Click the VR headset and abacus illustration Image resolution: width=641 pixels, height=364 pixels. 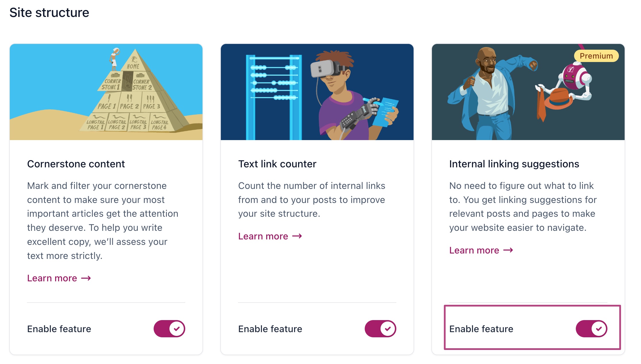(317, 92)
